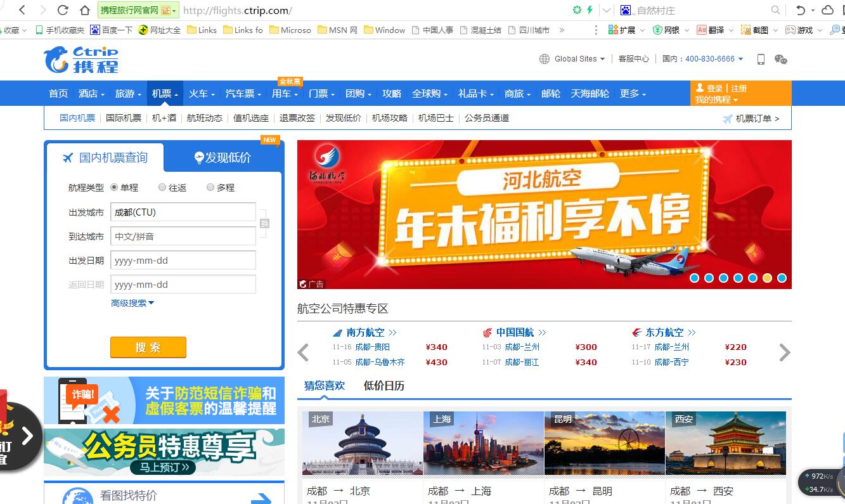845x504 pixels.
Task: Open the MSN 网 bookmark folder
Action: click(337, 30)
